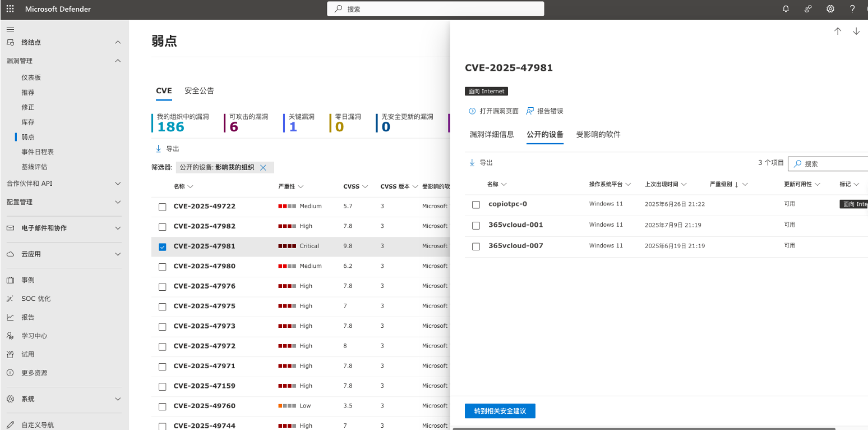Open the community people icon in header

point(808,9)
